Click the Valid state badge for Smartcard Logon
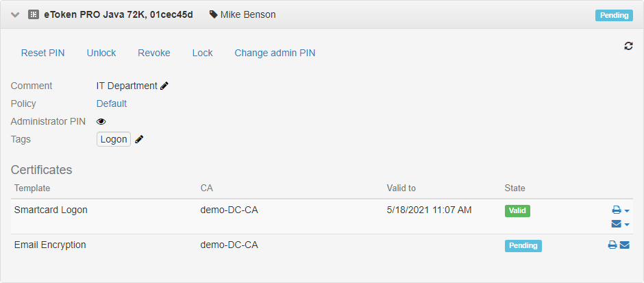Viewport: 644px width, 283px height. pyautogui.click(x=517, y=210)
